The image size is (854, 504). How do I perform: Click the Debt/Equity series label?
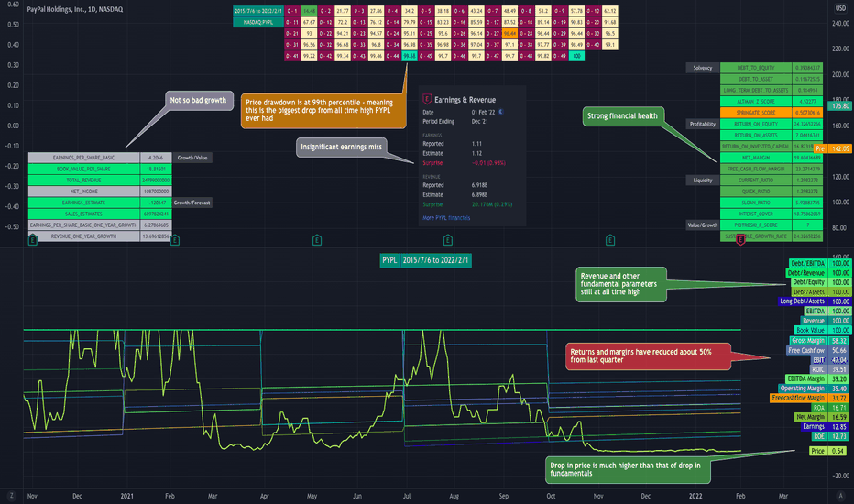click(x=808, y=282)
